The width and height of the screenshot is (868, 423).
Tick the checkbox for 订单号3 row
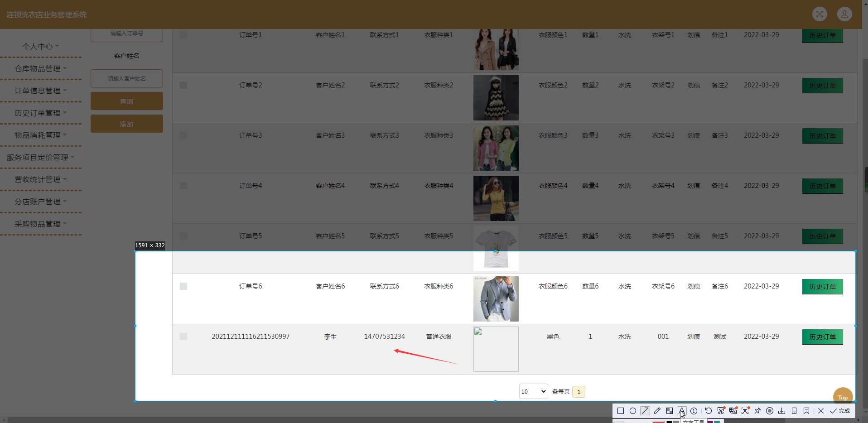tap(183, 135)
